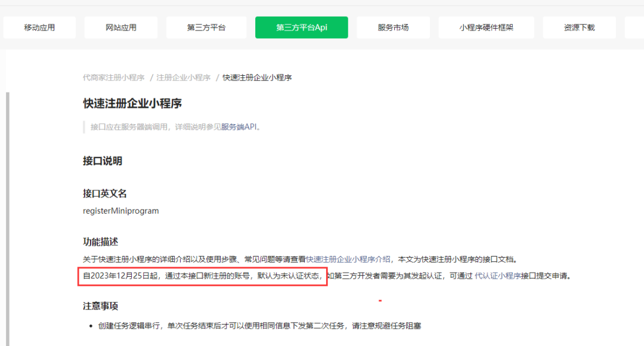Click the 功能描述 heading
The image size is (644, 346).
coord(100,242)
